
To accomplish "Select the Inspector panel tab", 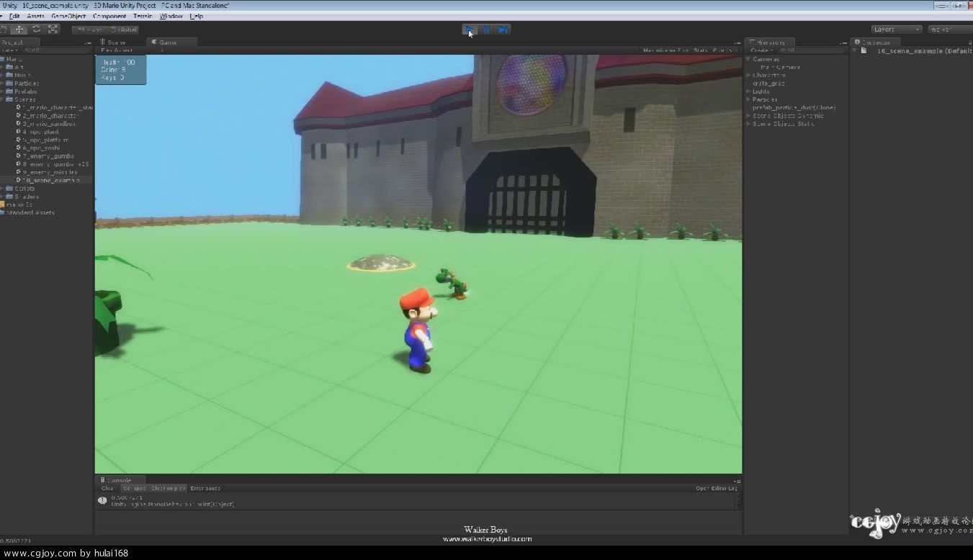I will tap(875, 42).
